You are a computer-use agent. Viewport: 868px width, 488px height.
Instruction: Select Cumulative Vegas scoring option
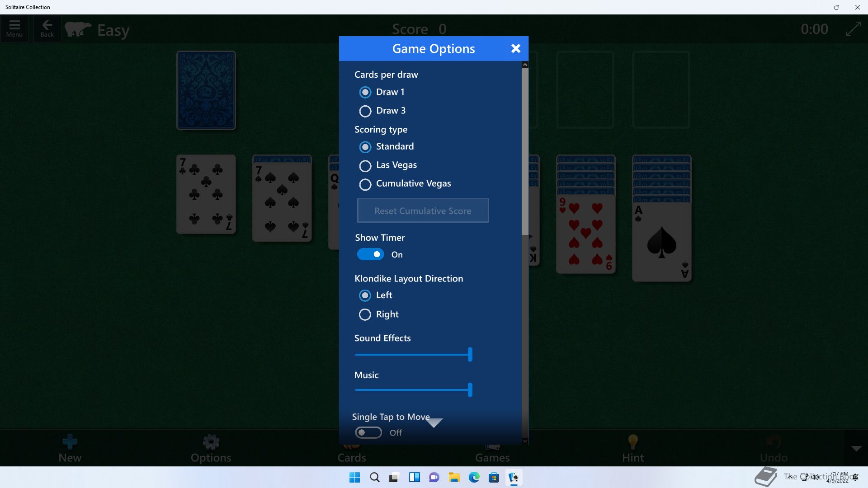tap(365, 184)
